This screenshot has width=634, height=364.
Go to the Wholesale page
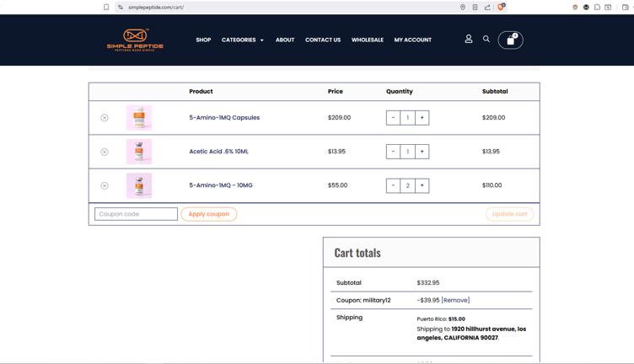[x=367, y=40]
